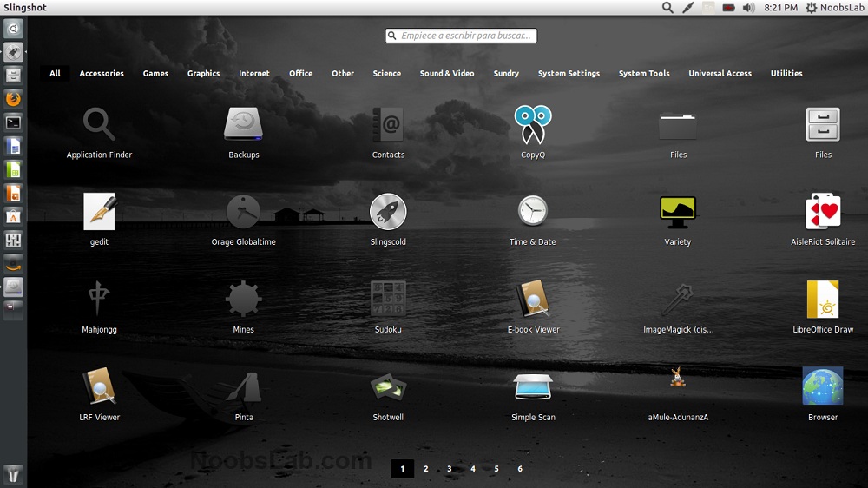Screen dimensions: 868x488
Task: Open the Internet category
Action: pyautogui.click(x=254, y=73)
